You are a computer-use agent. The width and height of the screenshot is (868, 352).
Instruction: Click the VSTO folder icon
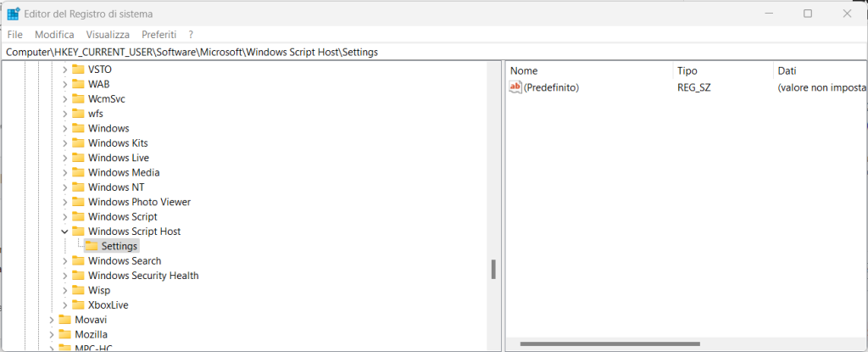click(78, 70)
